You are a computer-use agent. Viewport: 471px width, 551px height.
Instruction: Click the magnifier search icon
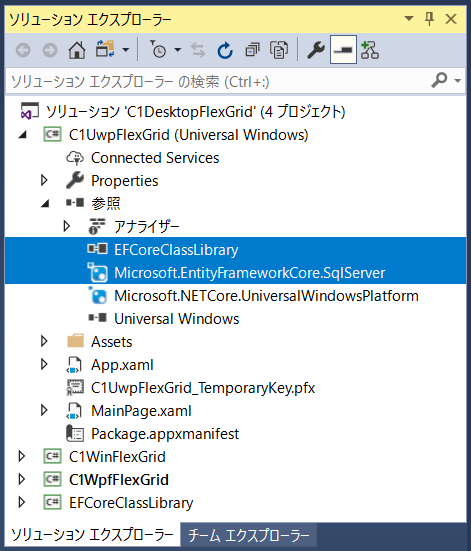[439, 80]
